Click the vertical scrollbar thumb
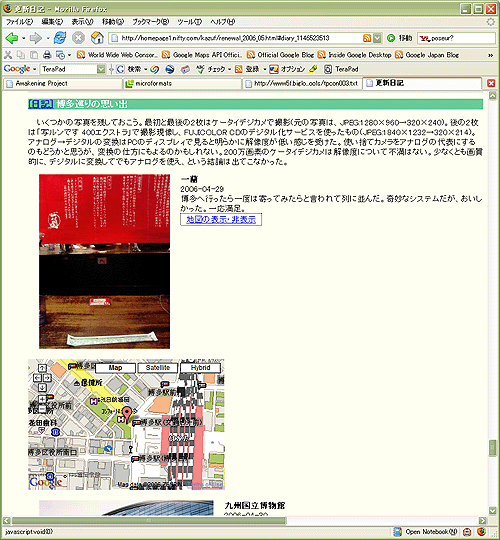 [492, 448]
